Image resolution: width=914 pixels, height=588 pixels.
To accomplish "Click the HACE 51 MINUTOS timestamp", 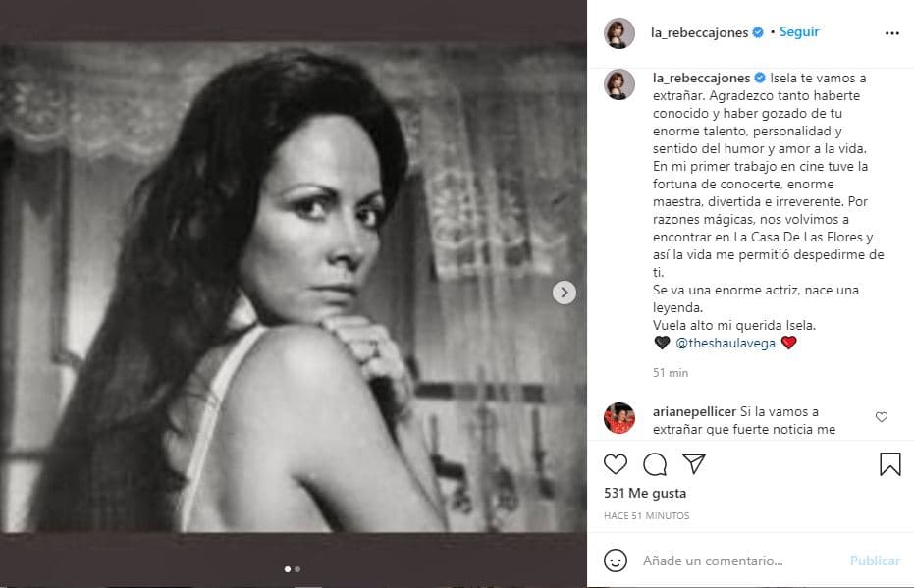I will (647, 515).
